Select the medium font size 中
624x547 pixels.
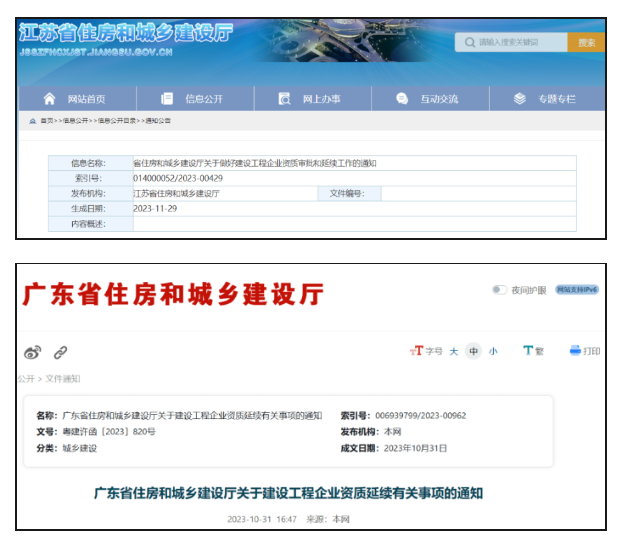473,351
